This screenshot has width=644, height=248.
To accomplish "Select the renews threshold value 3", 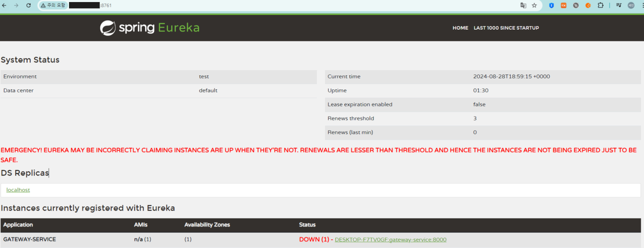I will click(475, 118).
